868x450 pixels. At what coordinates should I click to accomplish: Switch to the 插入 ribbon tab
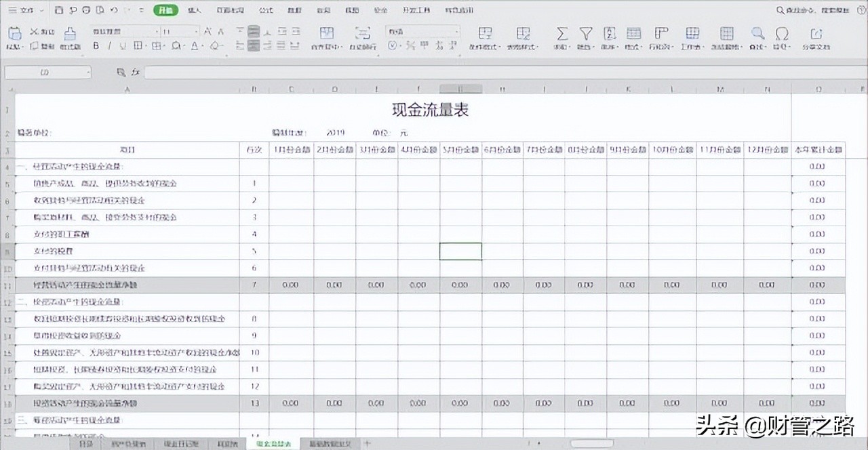196,9
